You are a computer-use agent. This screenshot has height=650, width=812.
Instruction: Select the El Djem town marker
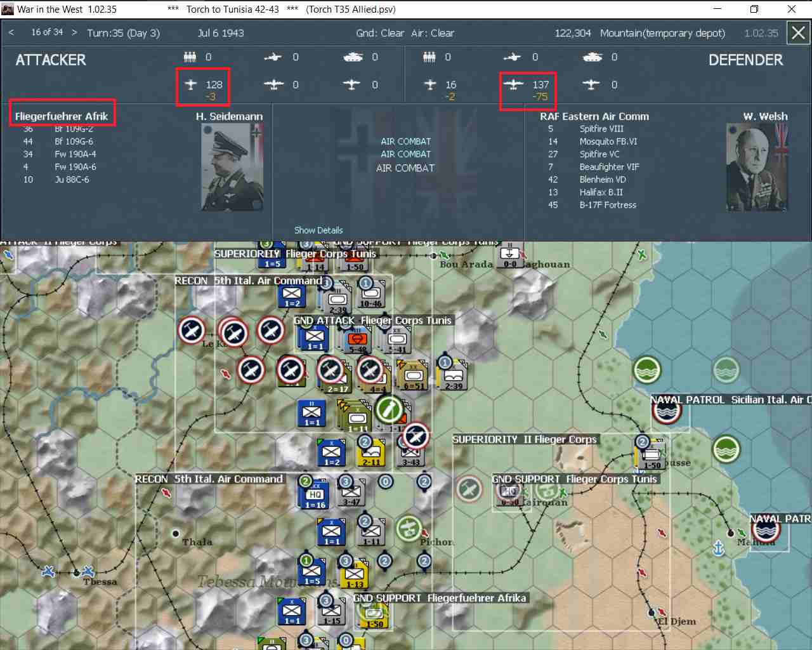(x=652, y=613)
